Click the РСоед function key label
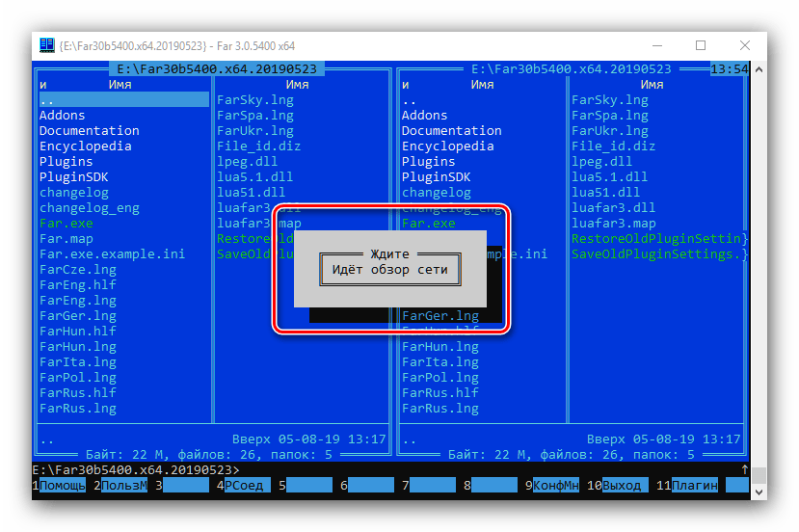Screen dimensions: 799x532 [248, 486]
